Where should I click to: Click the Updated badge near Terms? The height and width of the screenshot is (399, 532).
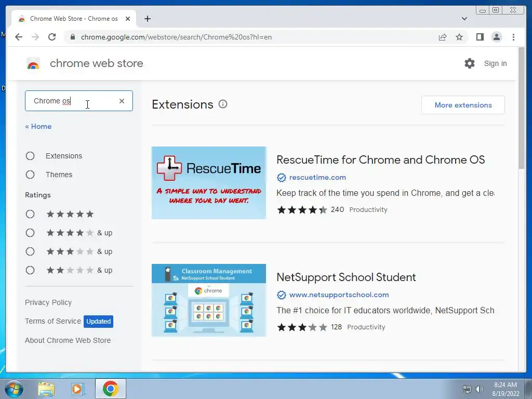point(98,321)
